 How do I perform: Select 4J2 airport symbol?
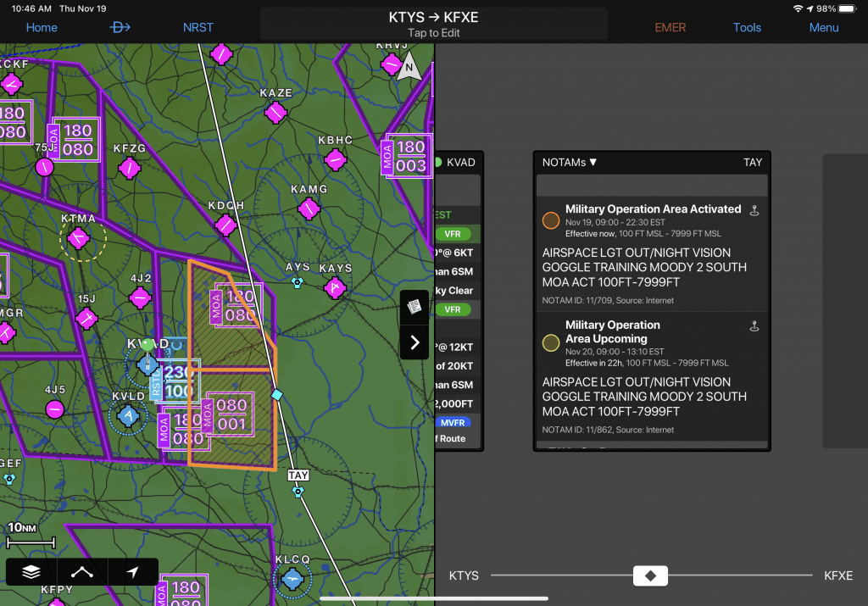tap(140, 297)
